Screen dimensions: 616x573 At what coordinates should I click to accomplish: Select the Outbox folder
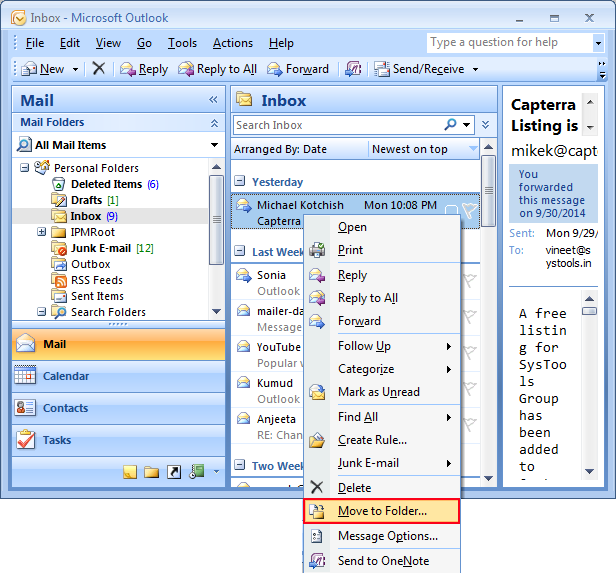click(81, 264)
